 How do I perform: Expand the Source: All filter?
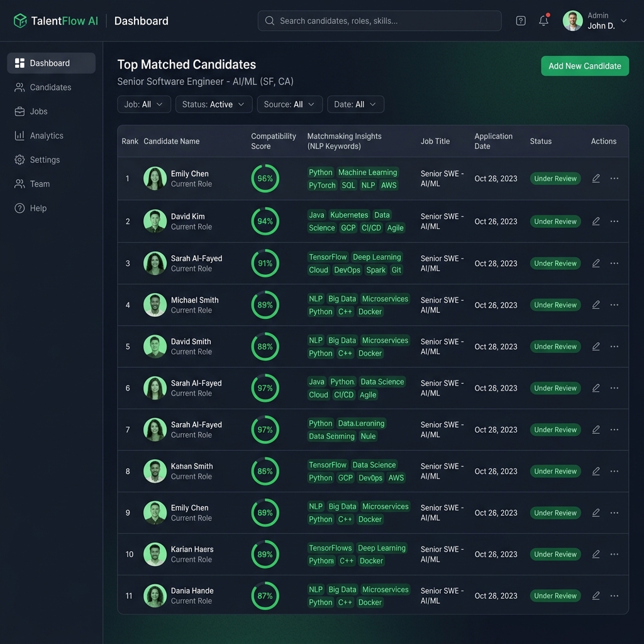pos(289,104)
